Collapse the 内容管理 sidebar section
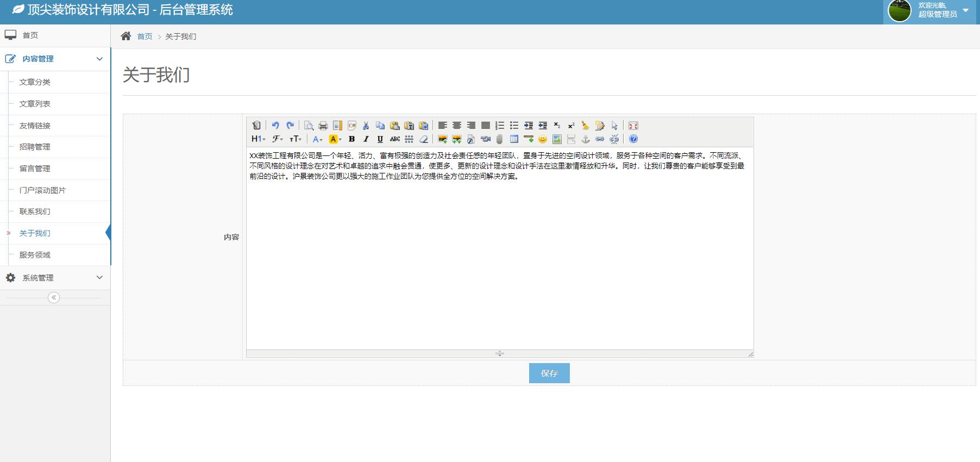This screenshot has height=462, width=980. point(55,59)
